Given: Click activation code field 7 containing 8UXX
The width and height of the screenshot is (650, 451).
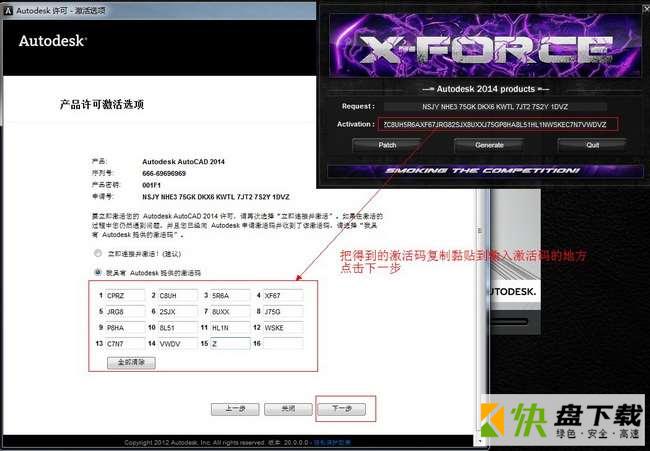Looking at the screenshot, I should 230,311.
